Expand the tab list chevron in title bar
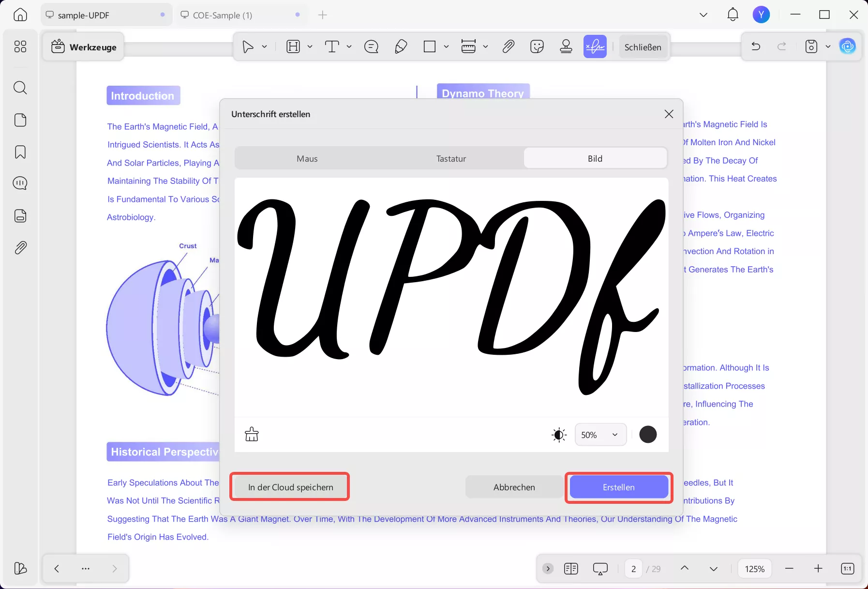 703,15
